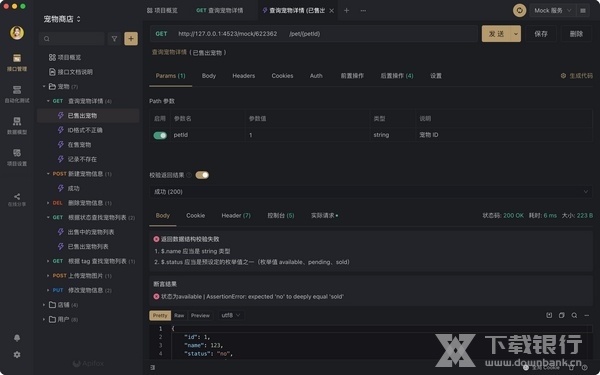Viewport: 600px width, 375px height.
Task: Open the 前置操作 tab
Action: pyautogui.click(x=352, y=76)
